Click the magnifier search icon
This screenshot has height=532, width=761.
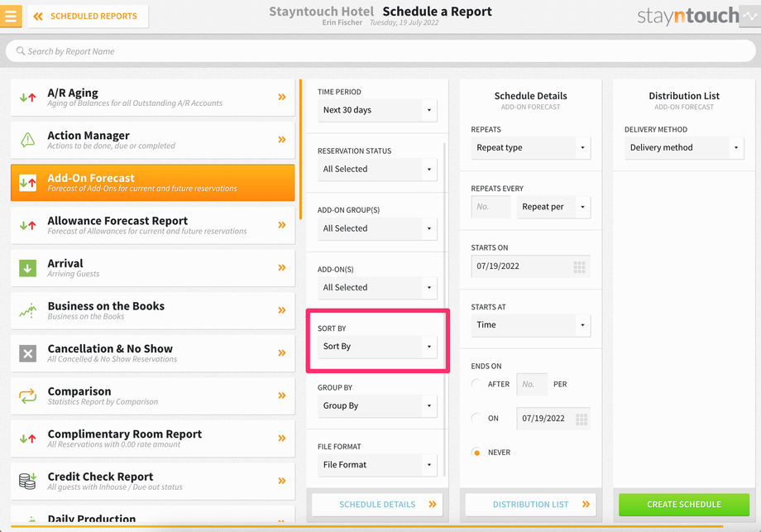click(21, 50)
